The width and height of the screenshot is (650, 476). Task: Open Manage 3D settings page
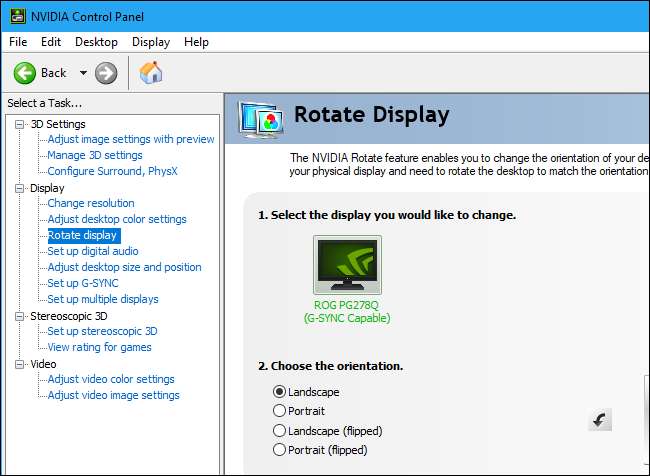95,155
